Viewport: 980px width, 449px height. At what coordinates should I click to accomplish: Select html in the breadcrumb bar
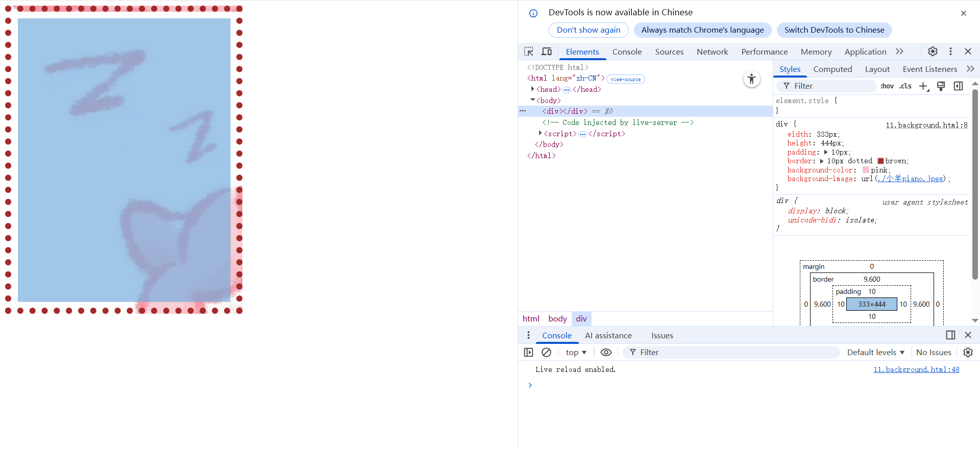[x=531, y=319]
